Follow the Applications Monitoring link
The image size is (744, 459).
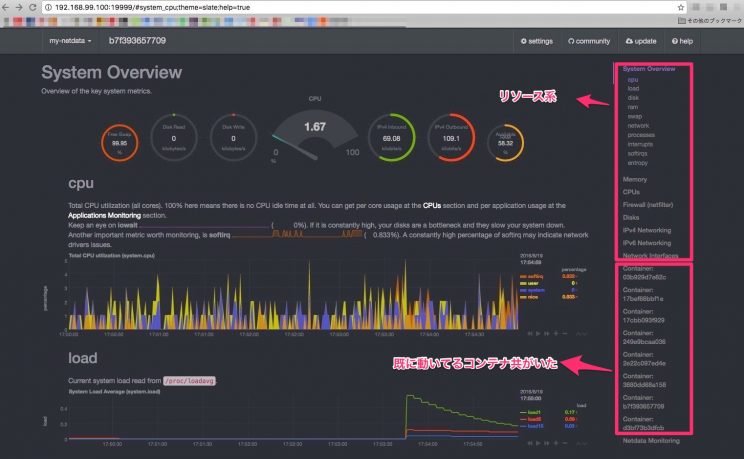coord(105,215)
